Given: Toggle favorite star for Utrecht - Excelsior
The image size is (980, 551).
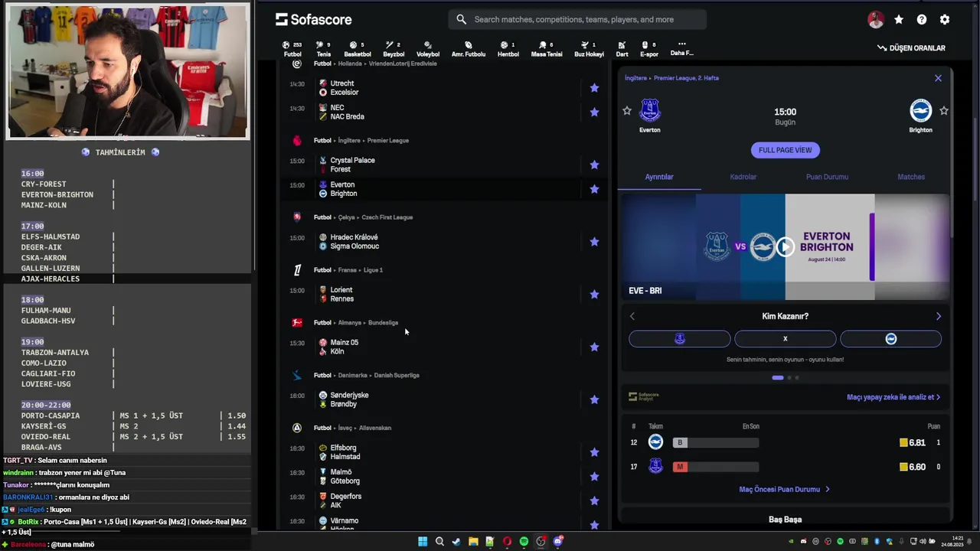Looking at the screenshot, I should coord(594,88).
